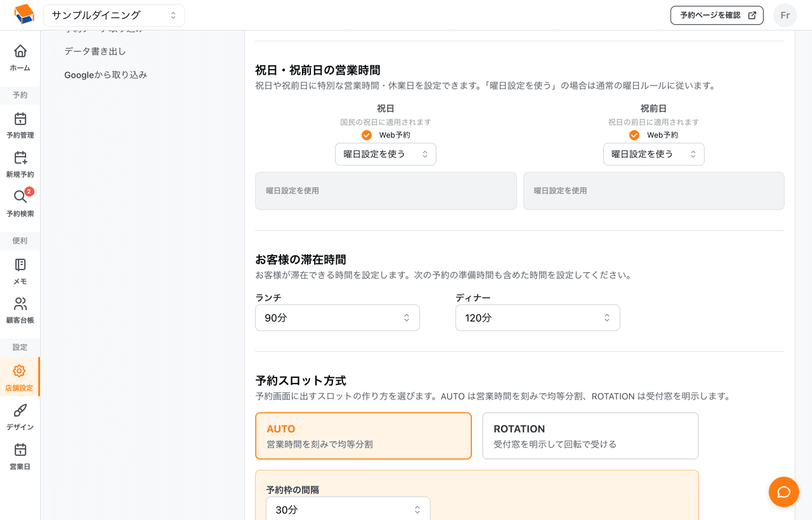Open ランチ 90分 stay time dropdown

pos(337,318)
